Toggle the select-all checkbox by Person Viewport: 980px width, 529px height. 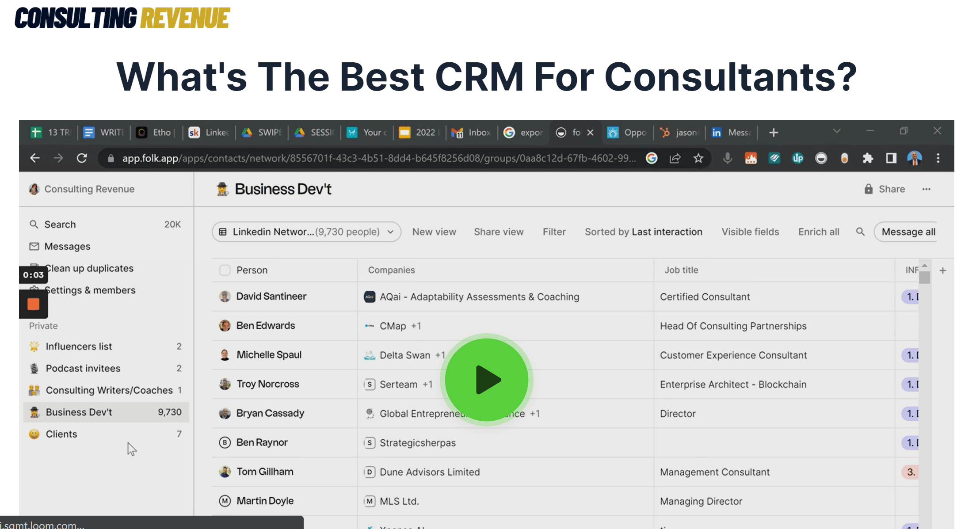pyautogui.click(x=225, y=270)
